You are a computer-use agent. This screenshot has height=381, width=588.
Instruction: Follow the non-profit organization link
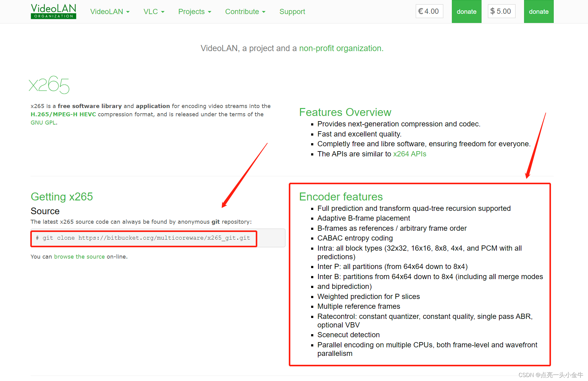341,48
